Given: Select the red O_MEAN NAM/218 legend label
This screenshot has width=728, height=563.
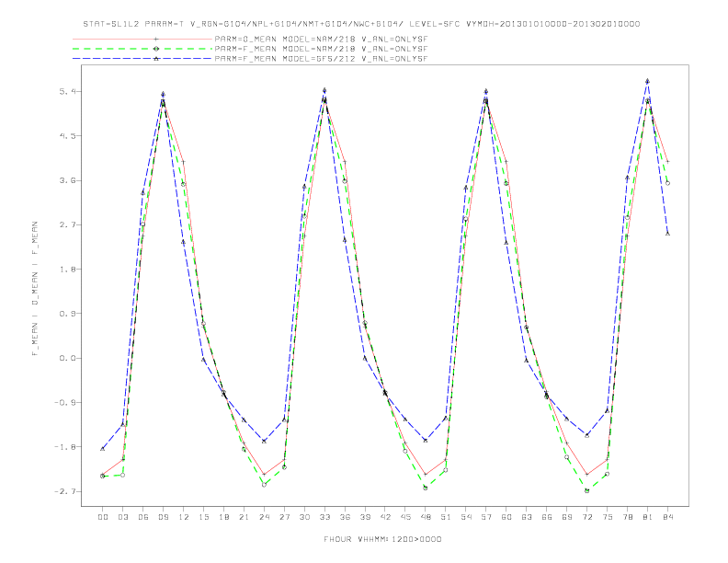Looking at the screenshot, I should pyautogui.click(x=321, y=39).
